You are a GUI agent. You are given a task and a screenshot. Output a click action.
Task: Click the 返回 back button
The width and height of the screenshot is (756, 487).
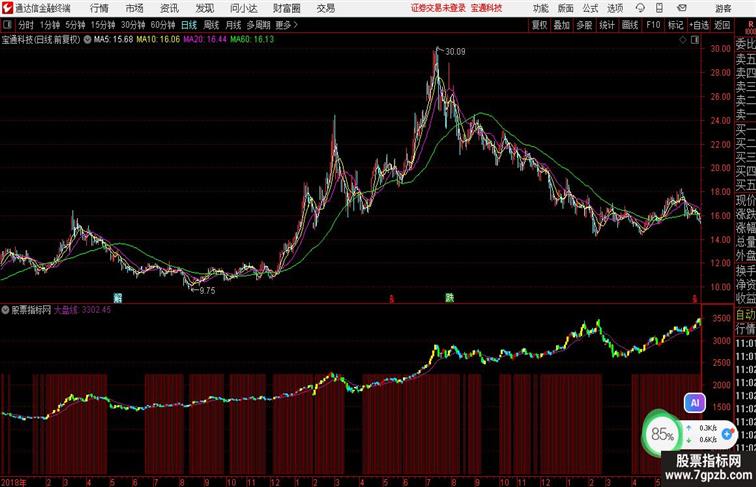tap(722, 25)
